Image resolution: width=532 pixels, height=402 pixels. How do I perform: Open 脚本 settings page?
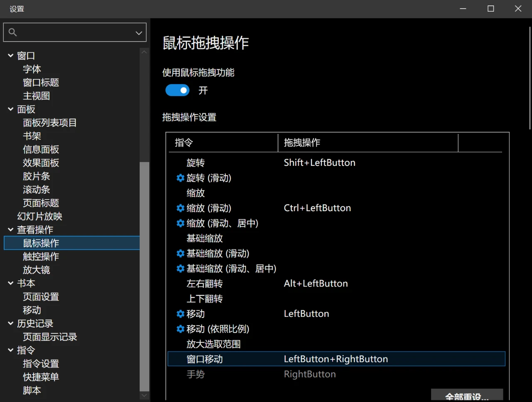point(32,390)
